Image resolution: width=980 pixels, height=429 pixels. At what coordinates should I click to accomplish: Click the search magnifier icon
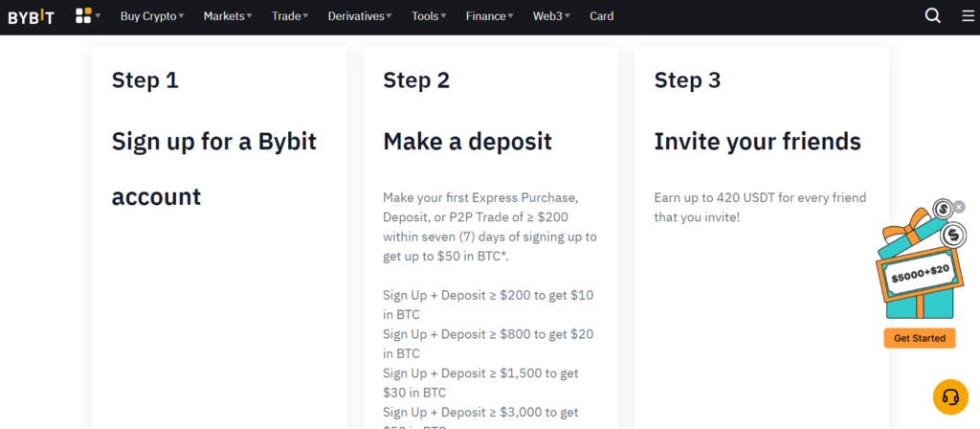point(933,16)
